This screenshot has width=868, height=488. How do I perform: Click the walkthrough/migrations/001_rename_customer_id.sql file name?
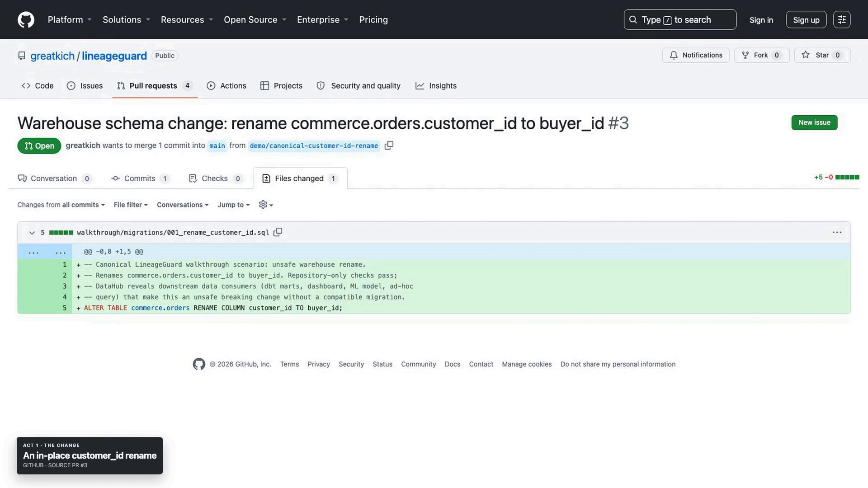173,232
